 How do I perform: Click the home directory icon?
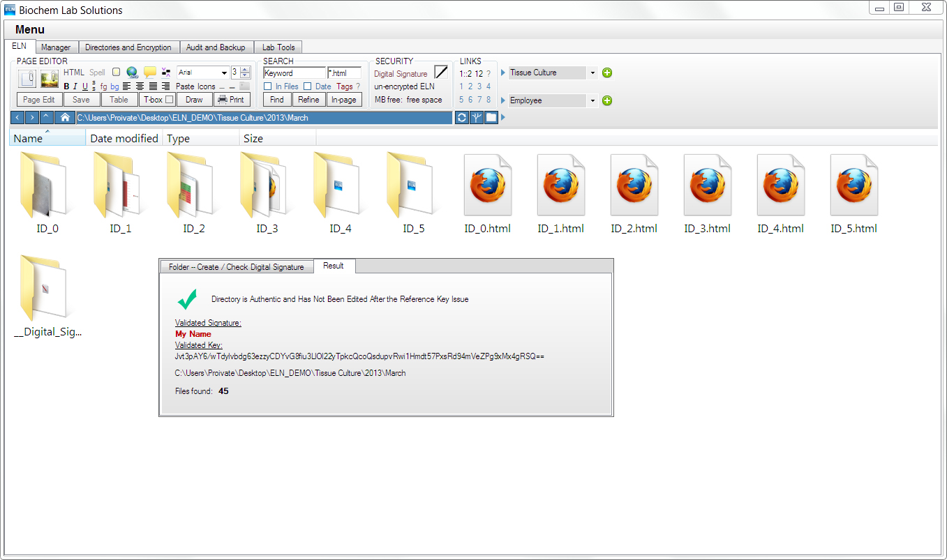[x=64, y=118]
